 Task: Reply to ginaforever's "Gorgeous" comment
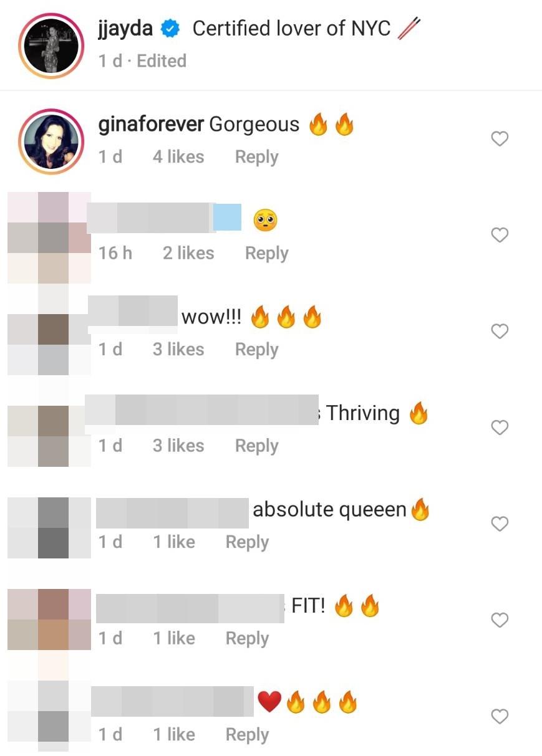256,157
